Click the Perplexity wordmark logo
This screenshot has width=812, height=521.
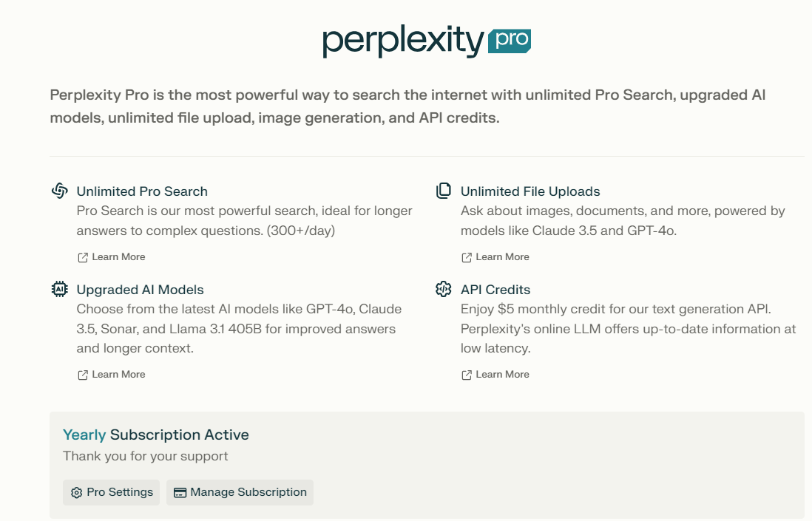tap(403, 41)
